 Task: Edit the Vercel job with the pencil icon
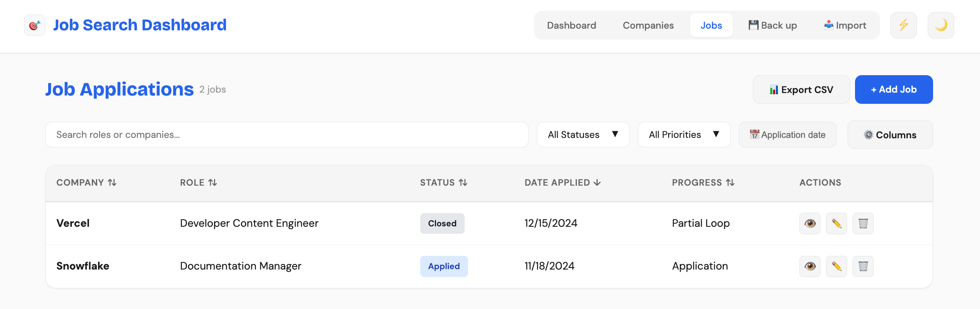836,223
